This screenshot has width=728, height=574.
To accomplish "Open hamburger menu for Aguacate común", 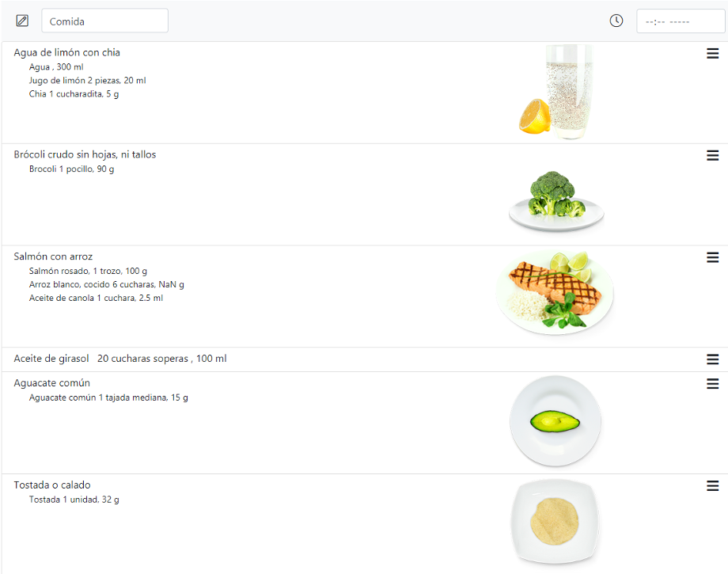I will [x=713, y=384].
